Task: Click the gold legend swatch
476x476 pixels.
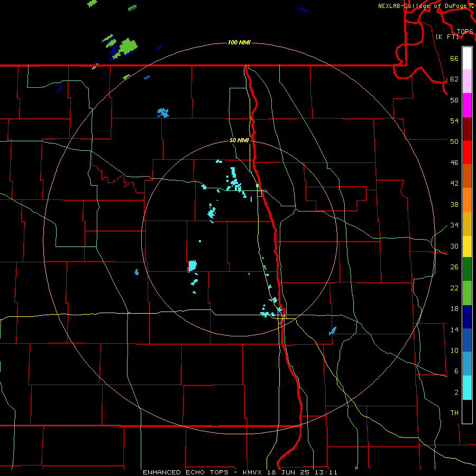Action: coord(467,224)
